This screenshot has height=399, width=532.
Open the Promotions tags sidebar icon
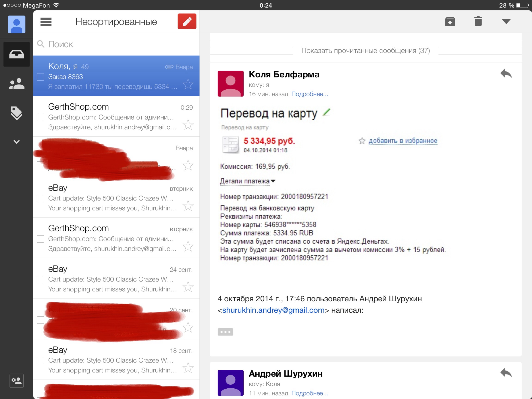pyautogui.click(x=16, y=113)
